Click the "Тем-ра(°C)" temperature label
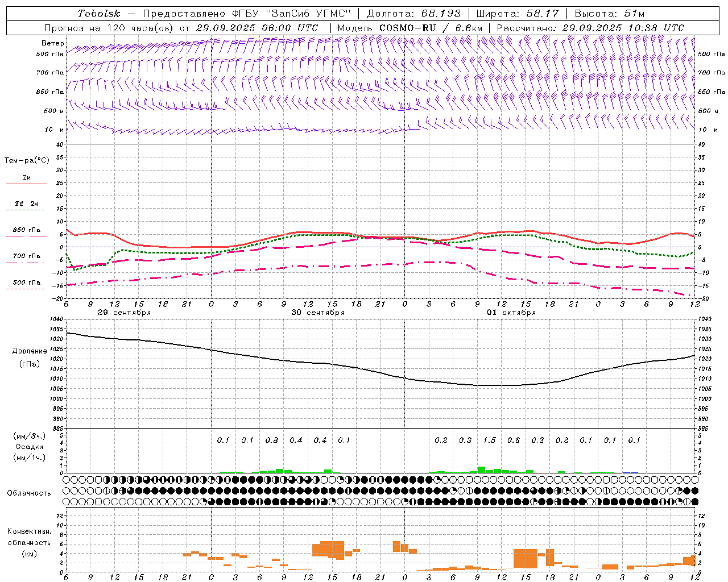Screen dimensions: 728x582 tap(27, 160)
